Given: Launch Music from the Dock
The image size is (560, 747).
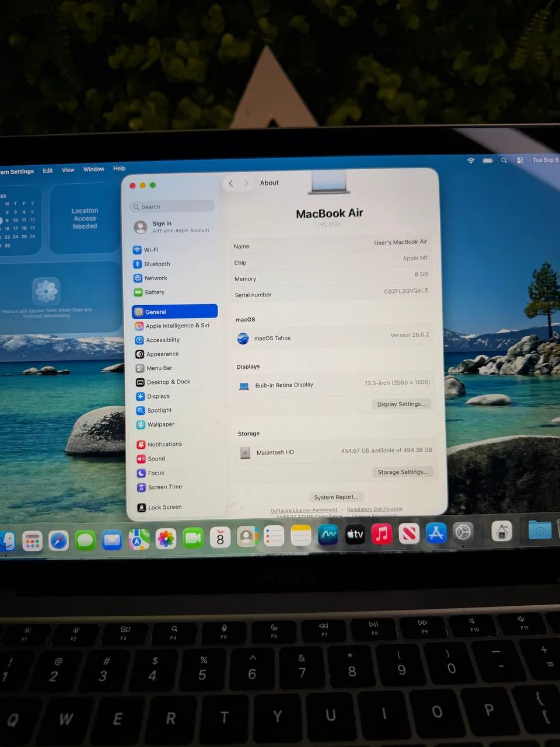Looking at the screenshot, I should (x=381, y=533).
